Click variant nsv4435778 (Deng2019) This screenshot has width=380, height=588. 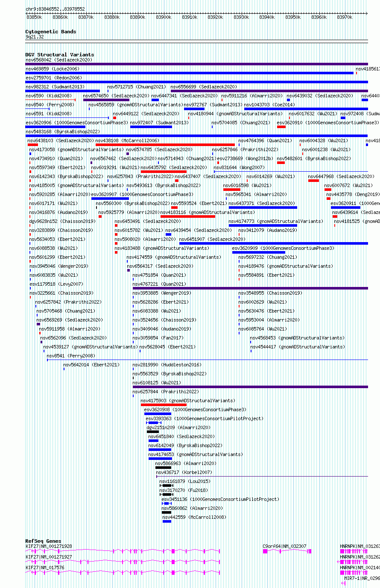(353, 194)
